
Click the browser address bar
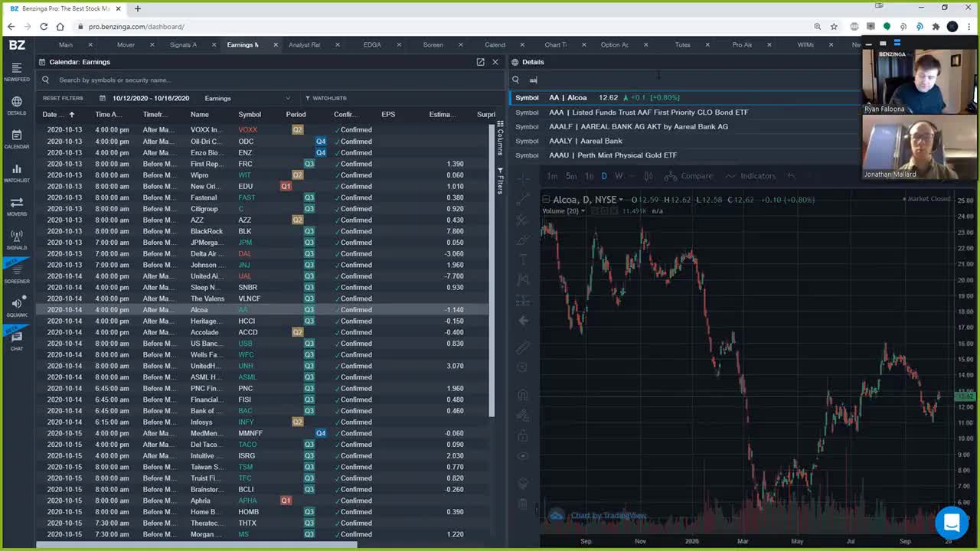pos(444,27)
